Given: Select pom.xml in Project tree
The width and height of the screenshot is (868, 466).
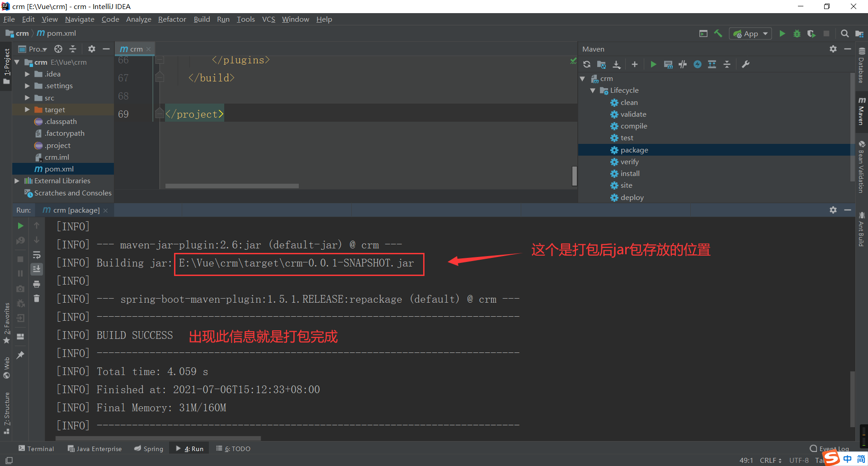Looking at the screenshot, I should [59, 169].
